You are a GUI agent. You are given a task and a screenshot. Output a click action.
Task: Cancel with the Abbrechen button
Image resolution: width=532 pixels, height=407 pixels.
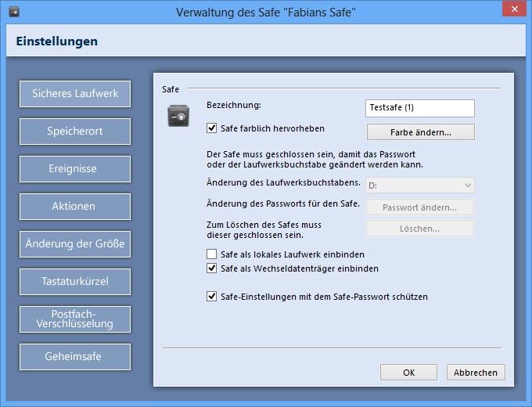476,373
